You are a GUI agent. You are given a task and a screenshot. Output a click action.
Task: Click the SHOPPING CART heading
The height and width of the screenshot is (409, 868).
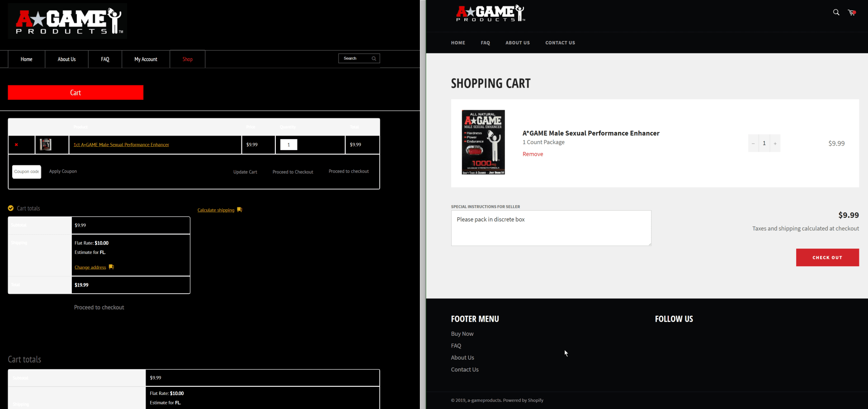point(491,84)
